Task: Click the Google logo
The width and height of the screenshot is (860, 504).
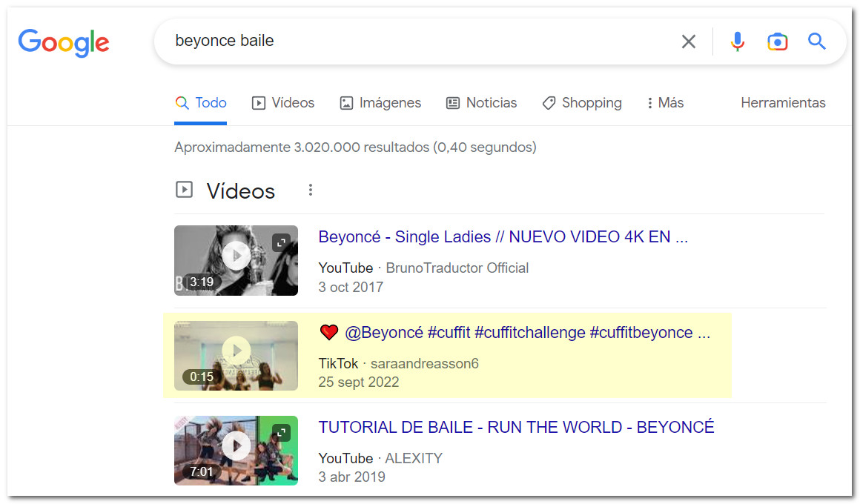Action: (64, 42)
